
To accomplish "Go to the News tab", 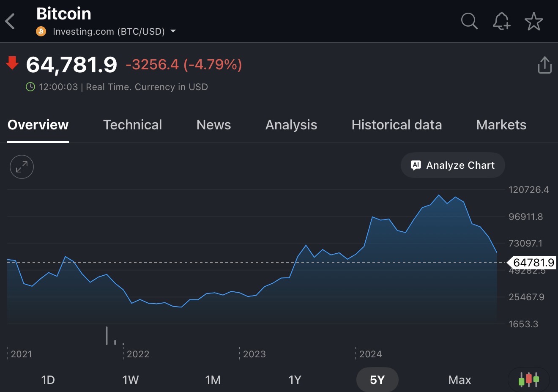I will pos(213,125).
